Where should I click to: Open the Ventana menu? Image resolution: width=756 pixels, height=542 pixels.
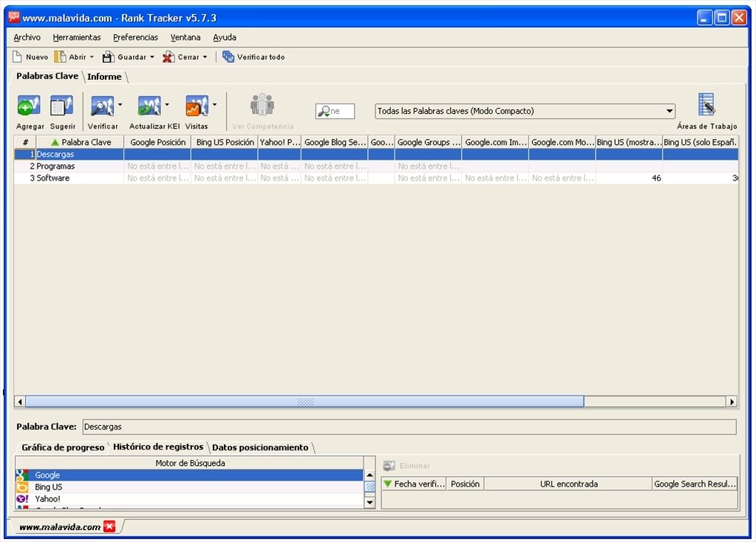click(x=185, y=37)
